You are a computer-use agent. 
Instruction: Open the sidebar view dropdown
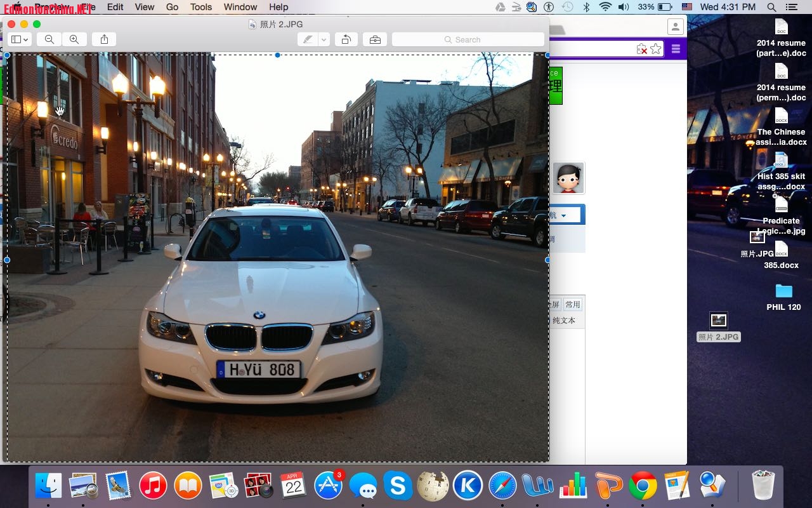(x=20, y=39)
